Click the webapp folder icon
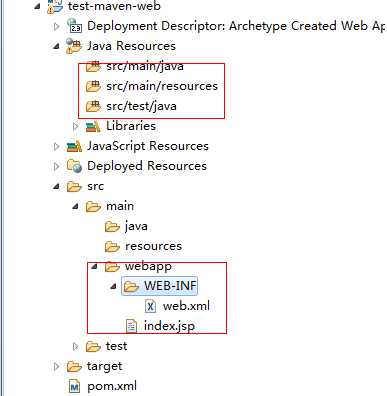The width and height of the screenshot is (387, 396). (x=112, y=266)
